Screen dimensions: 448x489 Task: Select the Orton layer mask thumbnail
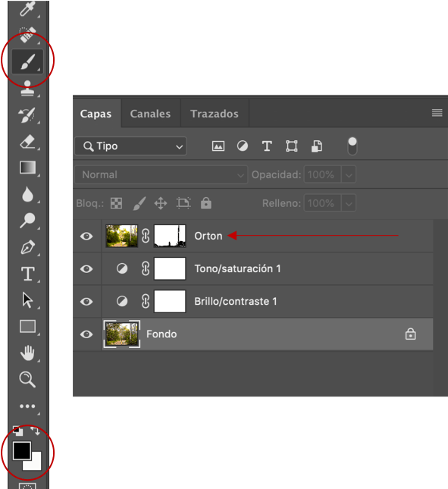point(170,236)
